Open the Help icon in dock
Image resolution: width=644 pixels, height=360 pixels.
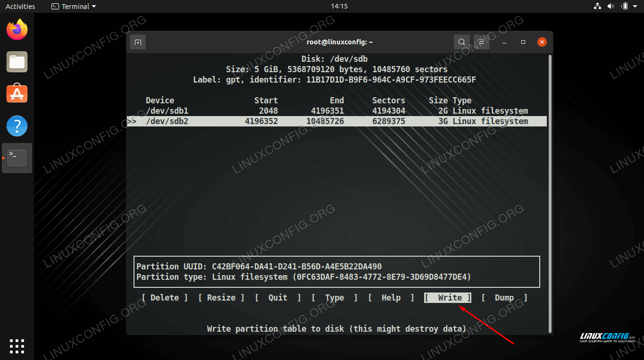(17, 126)
